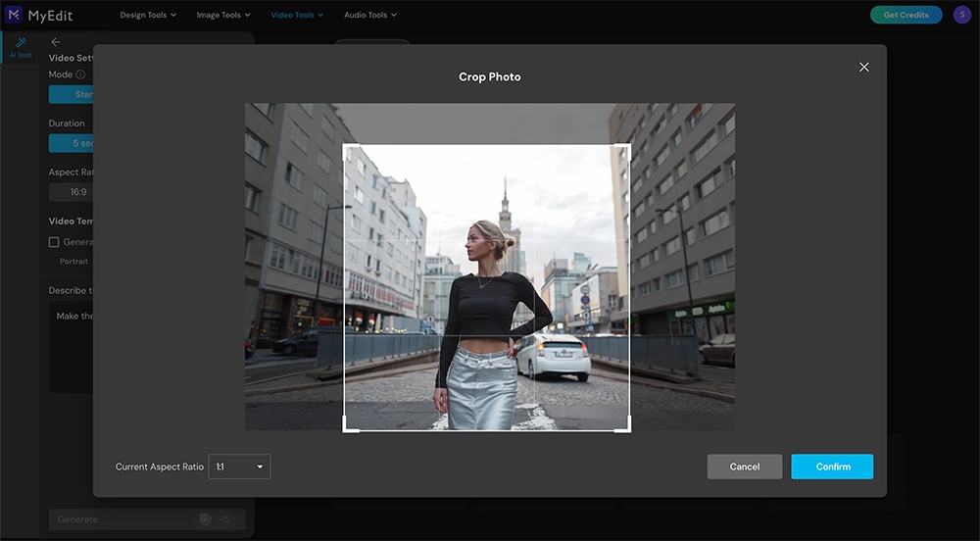Screen dimensions: 980x541
Task: Click the Describe prompt text box
Action: click(x=71, y=348)
